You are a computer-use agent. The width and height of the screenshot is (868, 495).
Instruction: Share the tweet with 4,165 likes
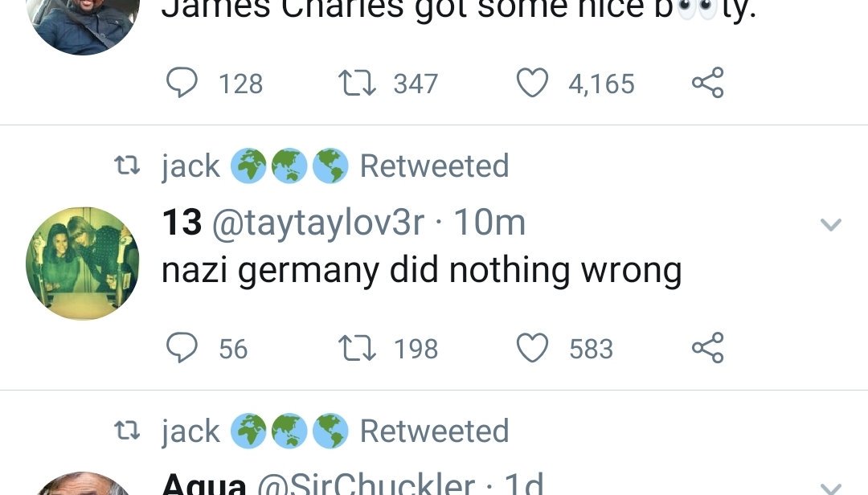[707, 83]
